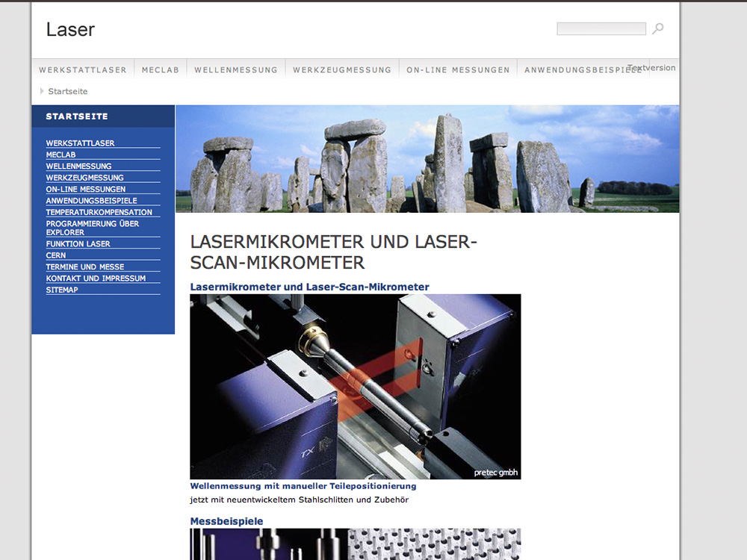Go to Kontakt und Impressum page

[96, 278]
